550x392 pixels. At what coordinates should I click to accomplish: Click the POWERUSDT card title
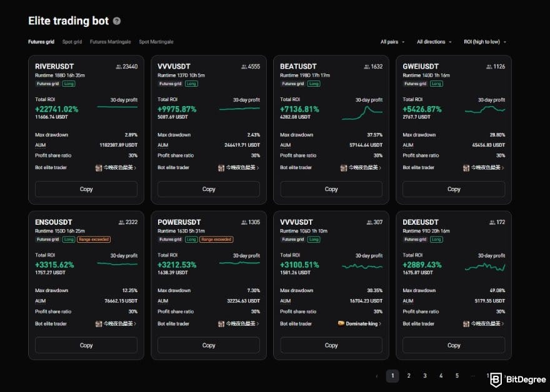(179, 222)
